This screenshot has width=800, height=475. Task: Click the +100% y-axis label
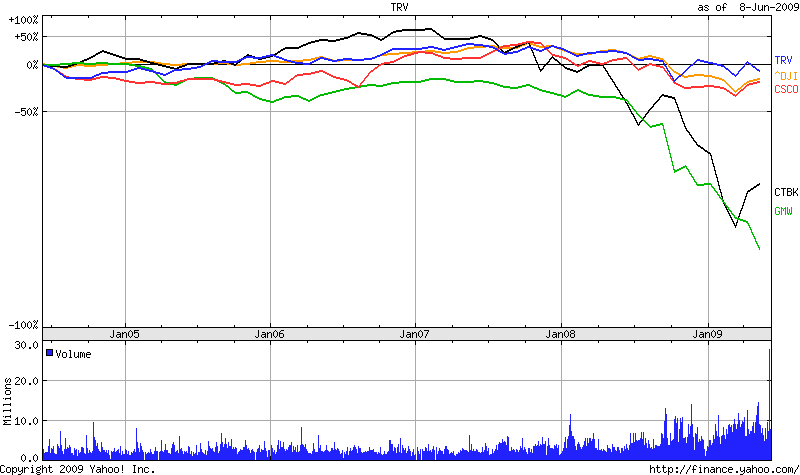click(23, 20)
